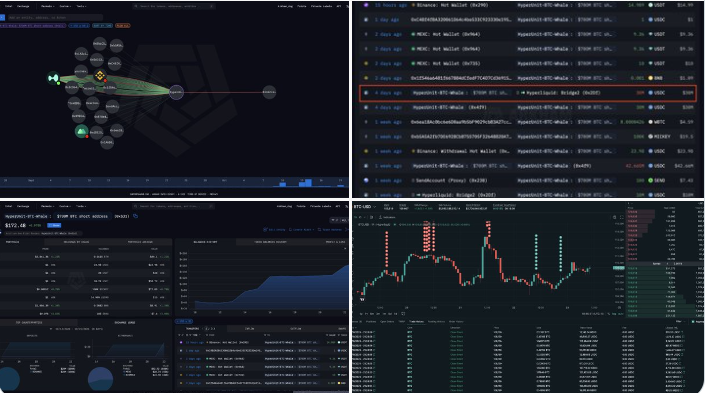Open the Indicators menu on the BTC chart
The width and height of the screenshot is (706, 393).
[x=388, y=217]
